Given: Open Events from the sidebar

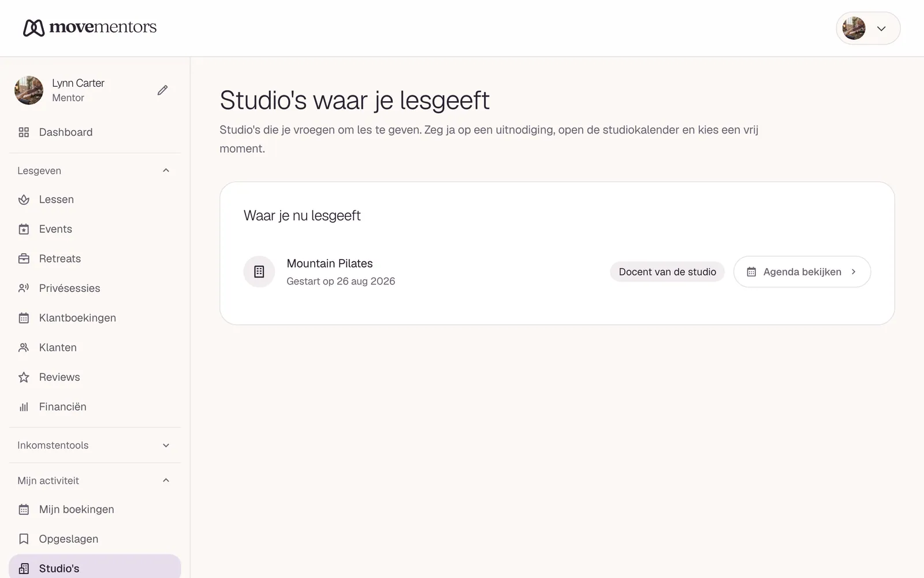Looking at the screenshot, I should tap(95, 229).
